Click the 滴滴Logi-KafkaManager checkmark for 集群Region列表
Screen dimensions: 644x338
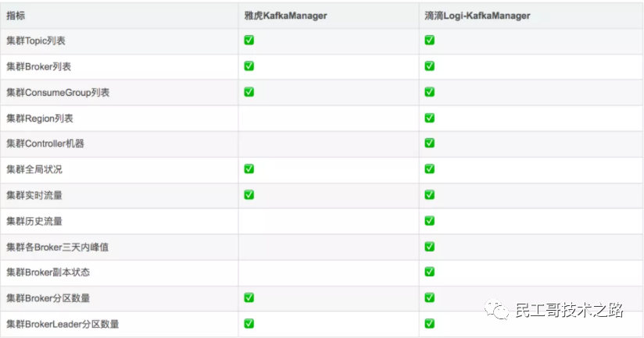pyautogui.click(x=430, y=118)
